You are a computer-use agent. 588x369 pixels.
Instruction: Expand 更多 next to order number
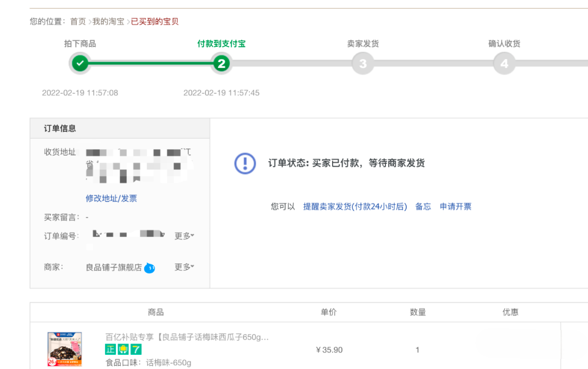(184, 236)
